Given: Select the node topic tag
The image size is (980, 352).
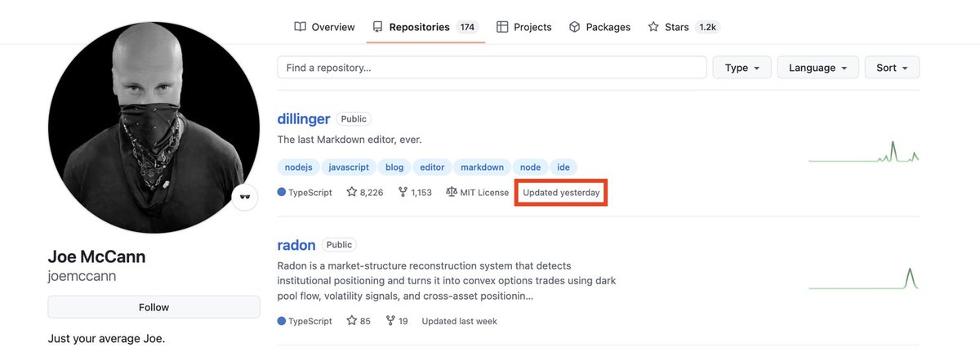Looking at the screenshot, I should 530,167.
